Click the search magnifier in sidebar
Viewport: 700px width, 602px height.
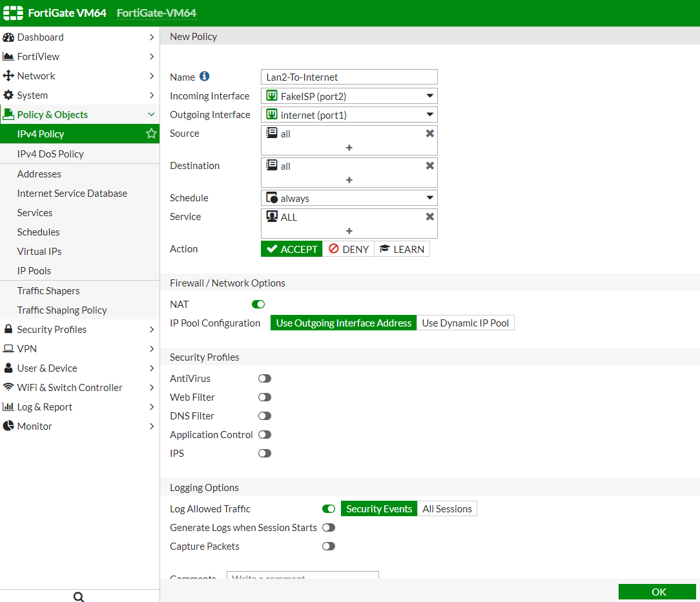point(79,597)
